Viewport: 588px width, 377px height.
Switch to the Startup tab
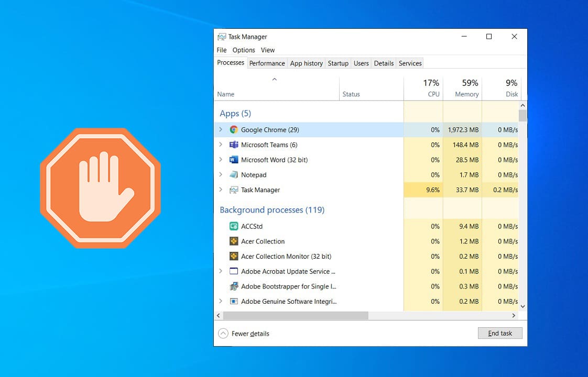click(338, 63)
